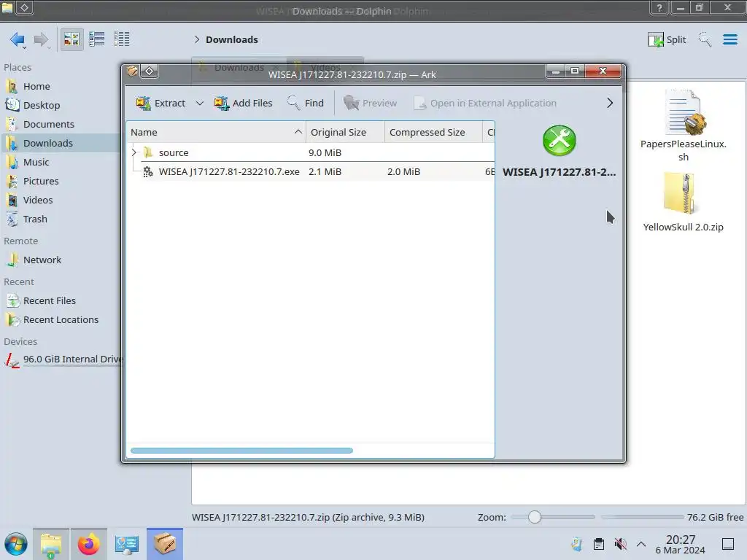Sort by Compressed Size column
747x560 pixels.
point(433,133)
